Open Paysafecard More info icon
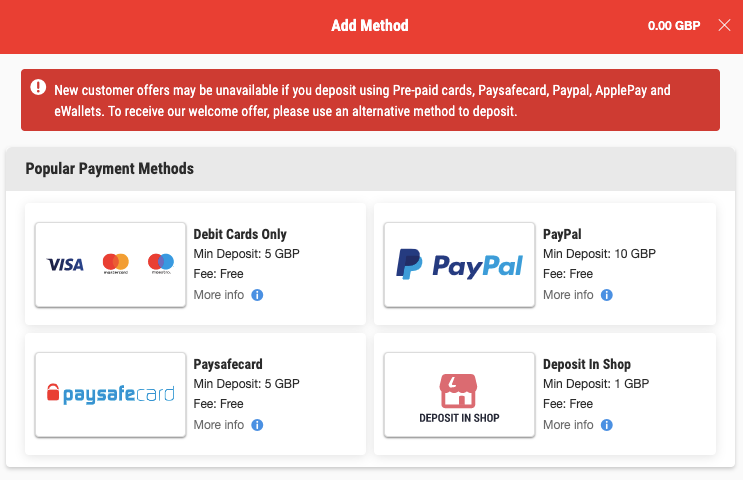The height and width of the screenshot is (480, 743). pyautogui.click(x=257, y=425)
